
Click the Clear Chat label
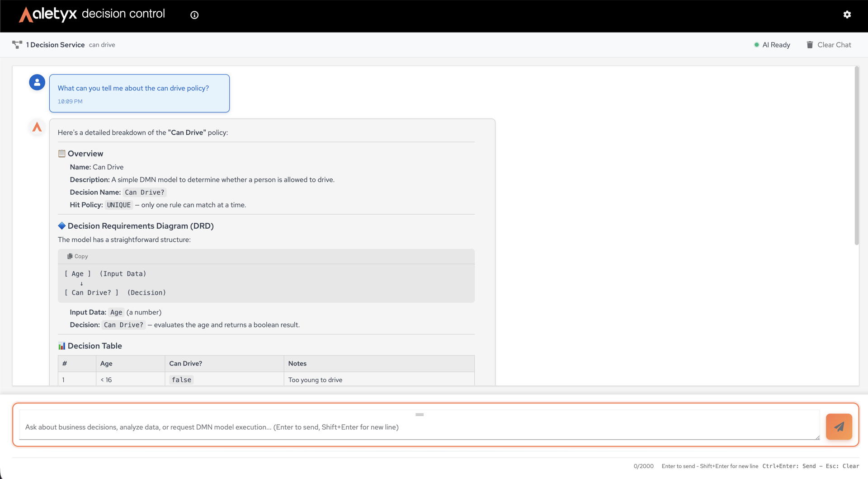pyautogui.click(x=834, y=45)
